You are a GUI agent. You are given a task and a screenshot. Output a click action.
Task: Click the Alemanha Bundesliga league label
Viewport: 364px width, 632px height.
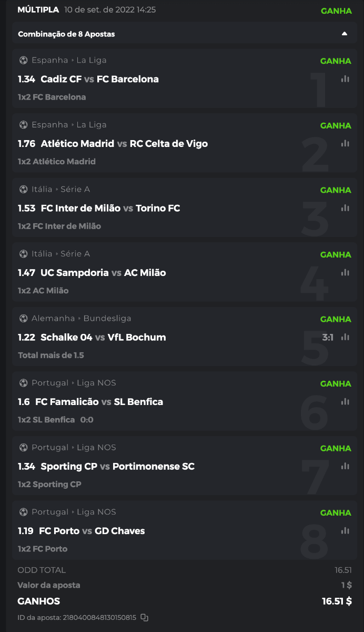(82, 318)
